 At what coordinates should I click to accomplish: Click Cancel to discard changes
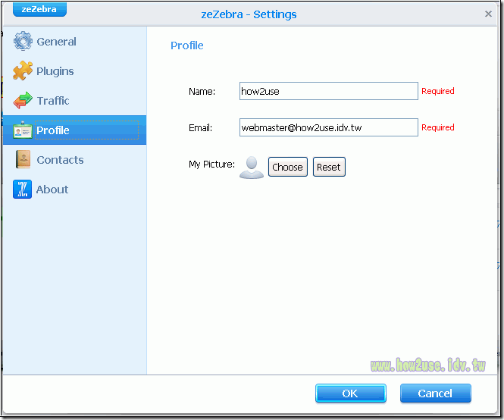tap(435, 393)
